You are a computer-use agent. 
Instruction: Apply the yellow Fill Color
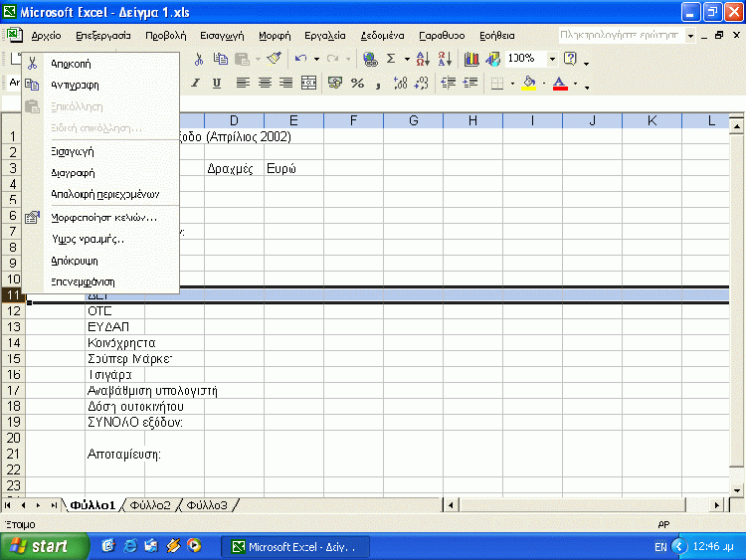[x=529, y=84]
